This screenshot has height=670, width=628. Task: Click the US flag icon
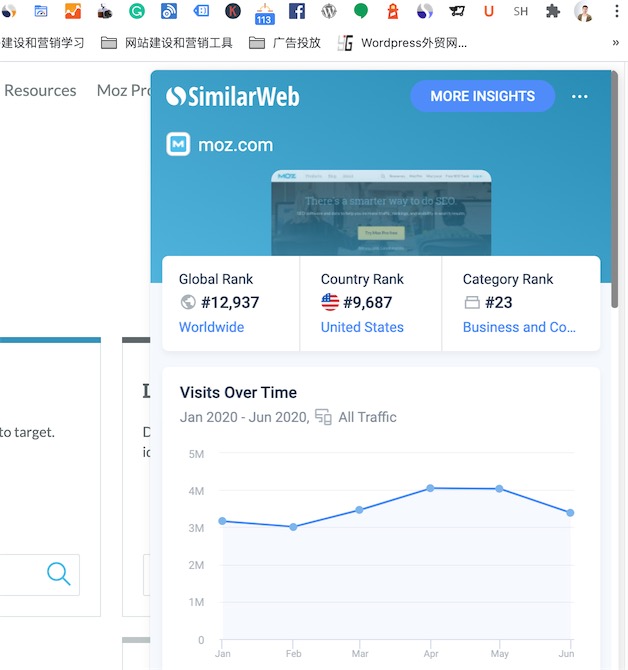point(330,302)
